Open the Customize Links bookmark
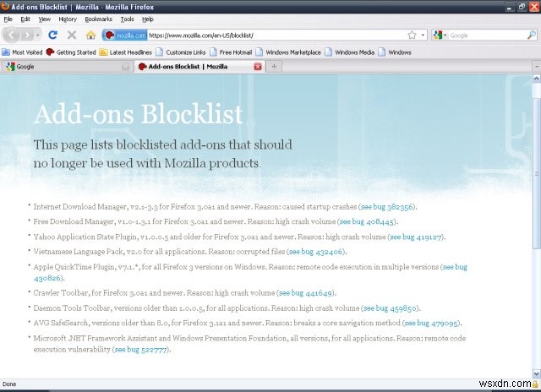 (181, 52)
